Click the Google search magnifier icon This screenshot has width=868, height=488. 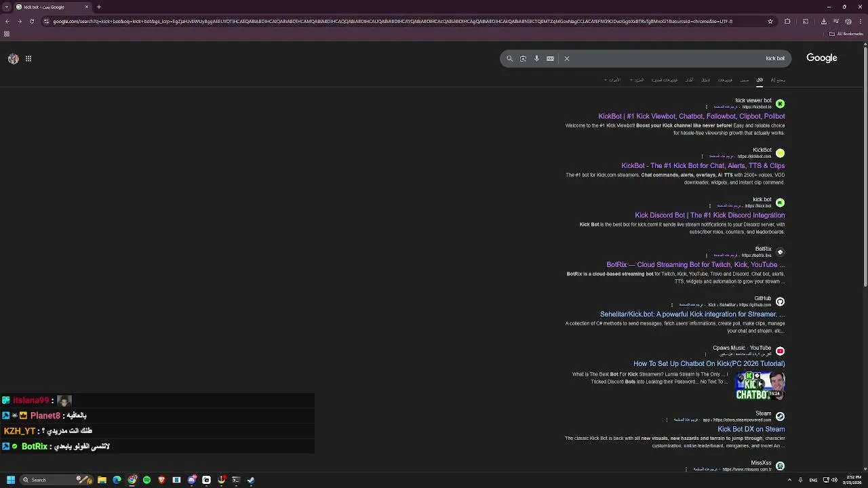(x=510, y=59)
